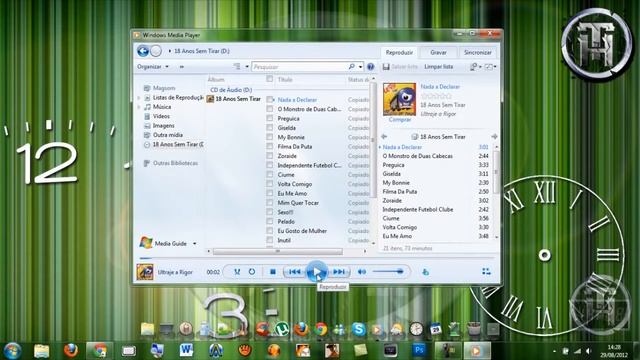Viewport: 640px width, 360px height.
Task: Check the box for My Bonnie track
Action: tap(269, 137)
